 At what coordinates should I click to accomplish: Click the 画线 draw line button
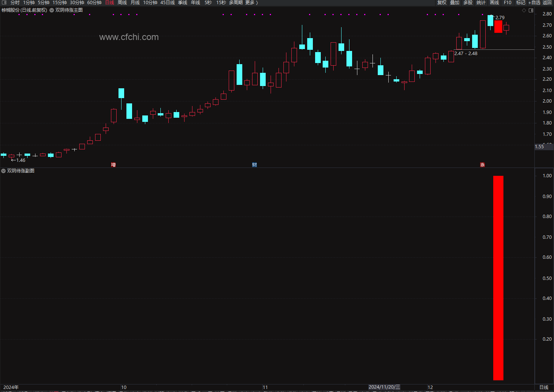[494, 3]
